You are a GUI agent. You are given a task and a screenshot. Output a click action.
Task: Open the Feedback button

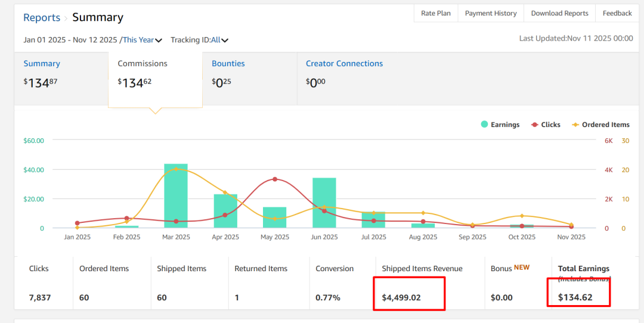click(x=617, y=14)
